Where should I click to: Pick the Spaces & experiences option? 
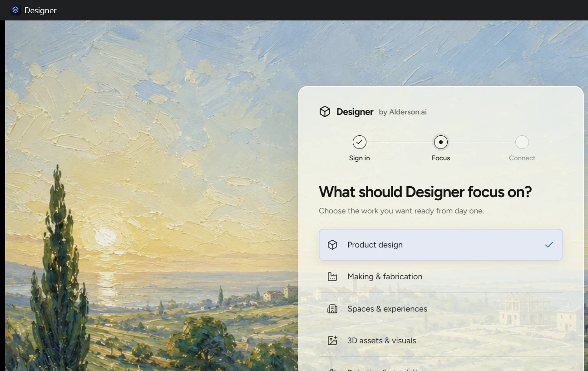click(x=440, y=309)
